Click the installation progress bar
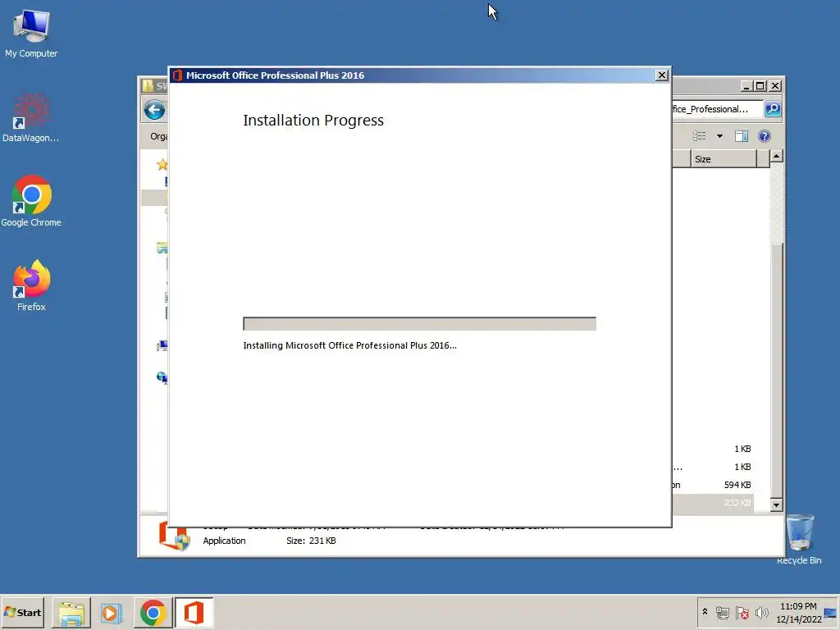The width and height of the screenshot is (840, 630). 419,323
